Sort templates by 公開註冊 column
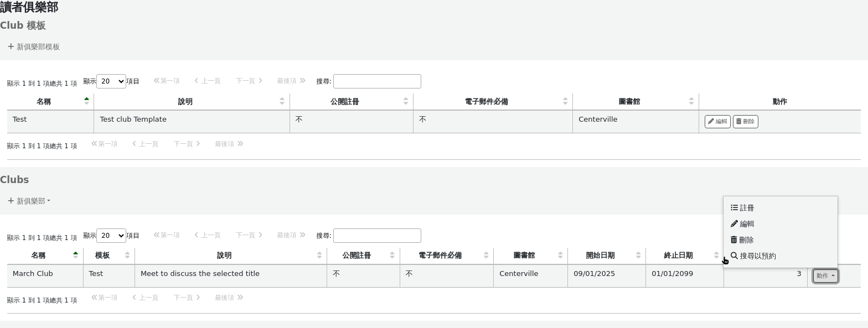The height and width of the screenshot is (328, 868). [351, 102]
